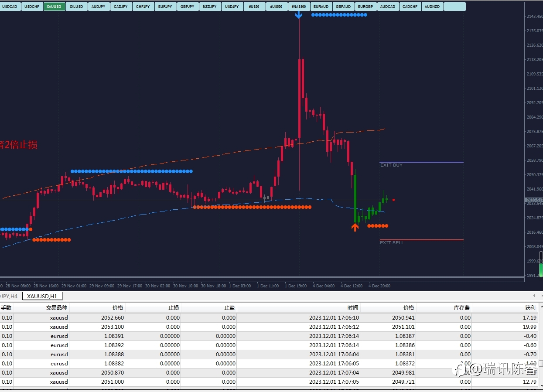Click the red current price marker dot
Screen dimensions: 543x392
[x=393, y=200]
